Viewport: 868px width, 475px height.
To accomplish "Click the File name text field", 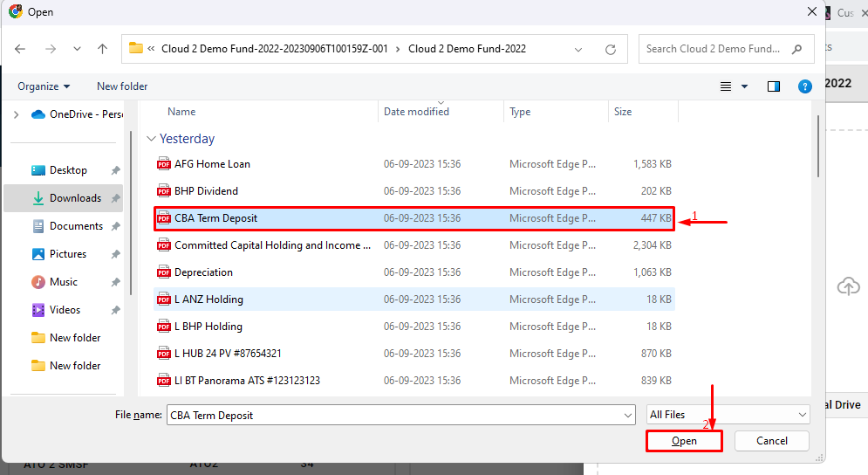I will [x=394, y=415].
